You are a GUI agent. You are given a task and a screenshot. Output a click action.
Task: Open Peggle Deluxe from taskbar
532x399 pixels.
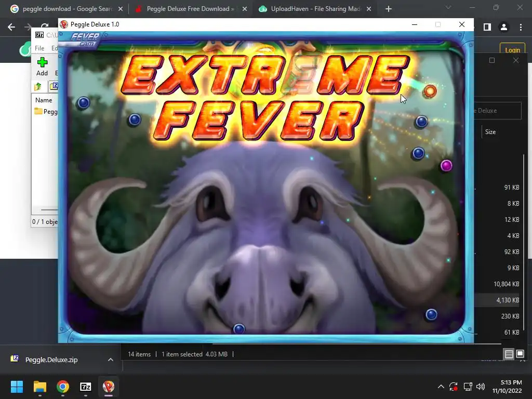109,387
